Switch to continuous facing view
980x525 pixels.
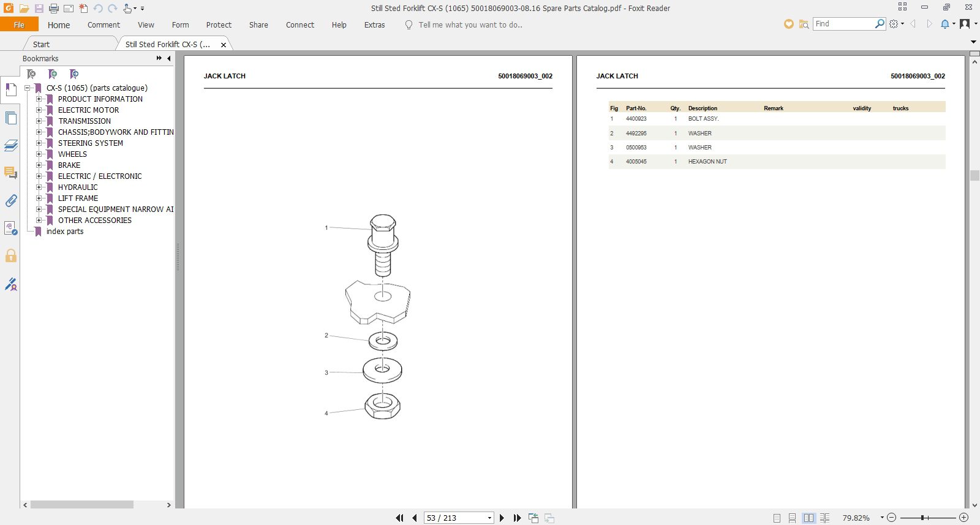pos(824,518)
